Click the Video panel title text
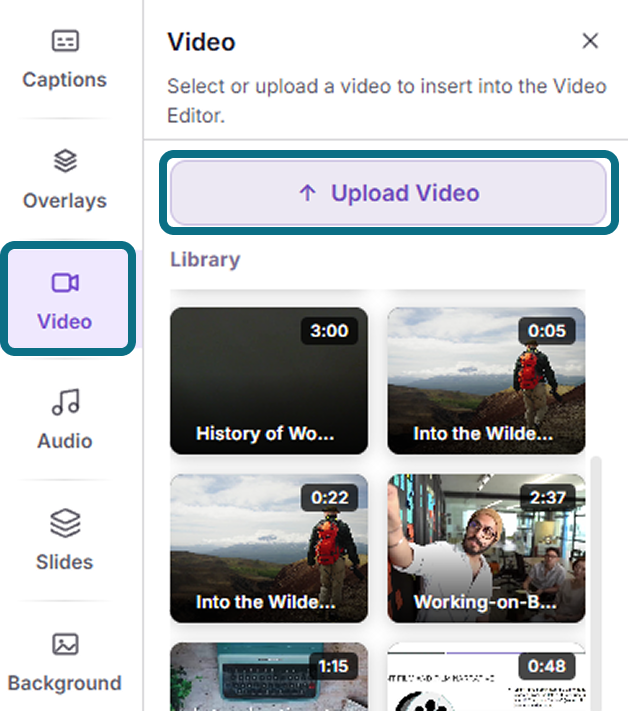This screenshot has width=628, height=711. coord(201,42)
